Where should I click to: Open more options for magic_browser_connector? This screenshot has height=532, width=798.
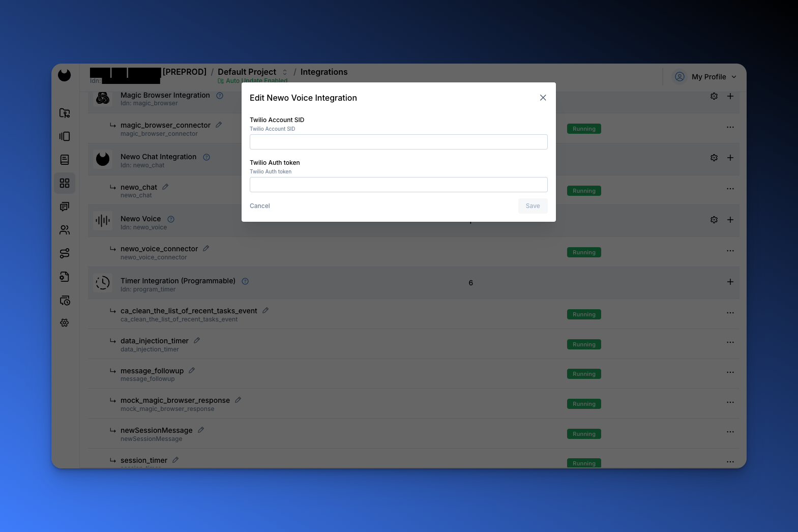tap(730, 127)
